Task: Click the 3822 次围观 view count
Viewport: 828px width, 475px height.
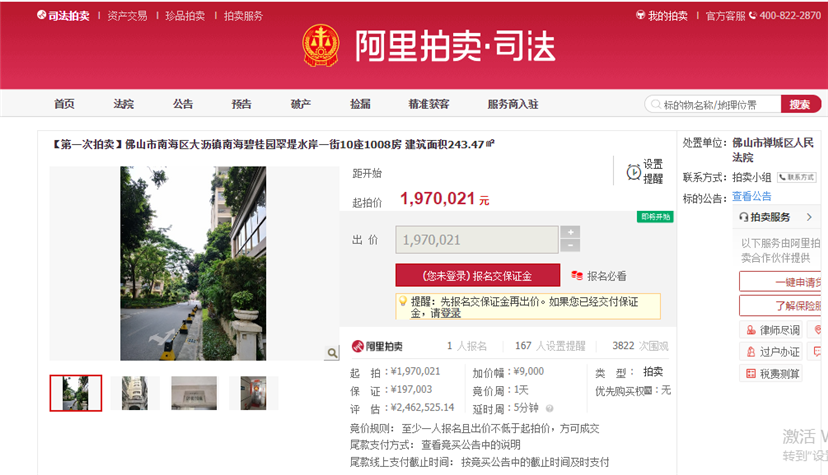Action: 640,346
